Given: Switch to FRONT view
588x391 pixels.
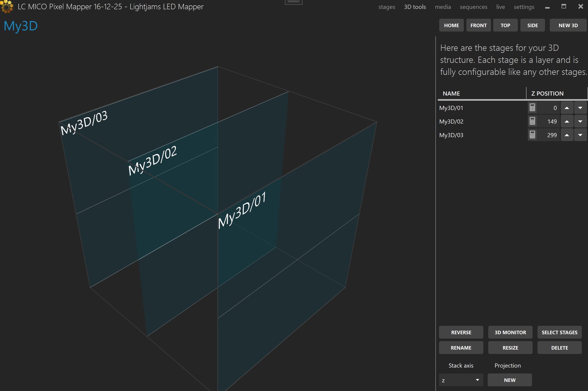Looking at the screenshot, I should tap(479, 25).
